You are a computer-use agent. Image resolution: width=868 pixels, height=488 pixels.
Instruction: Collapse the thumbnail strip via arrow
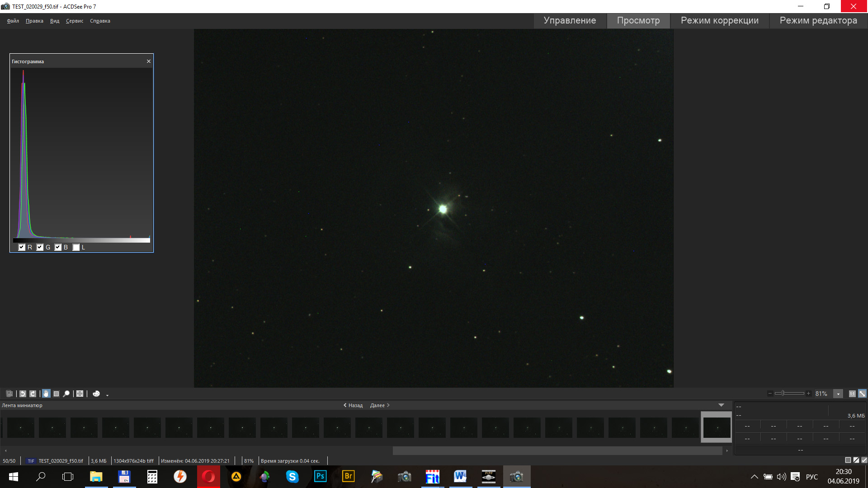tap(721, 405)
